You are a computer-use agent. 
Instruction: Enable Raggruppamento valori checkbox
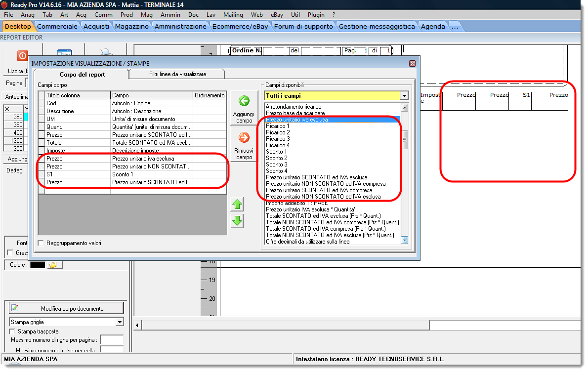tap(41, 243)
